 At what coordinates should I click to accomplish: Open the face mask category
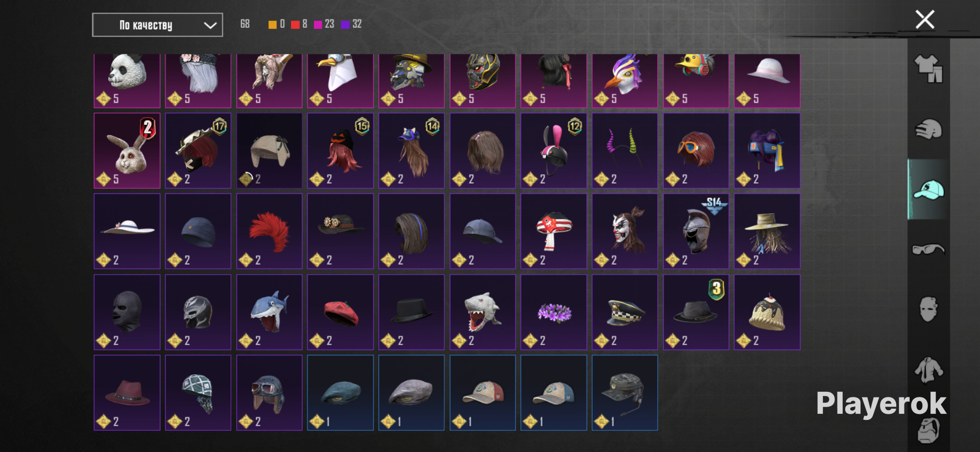[928, 309]
